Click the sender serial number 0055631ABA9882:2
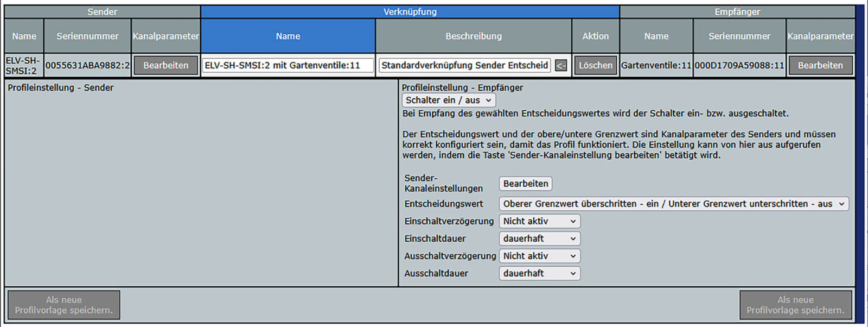This screenshot has height=327, width=868. pos(87,65)
